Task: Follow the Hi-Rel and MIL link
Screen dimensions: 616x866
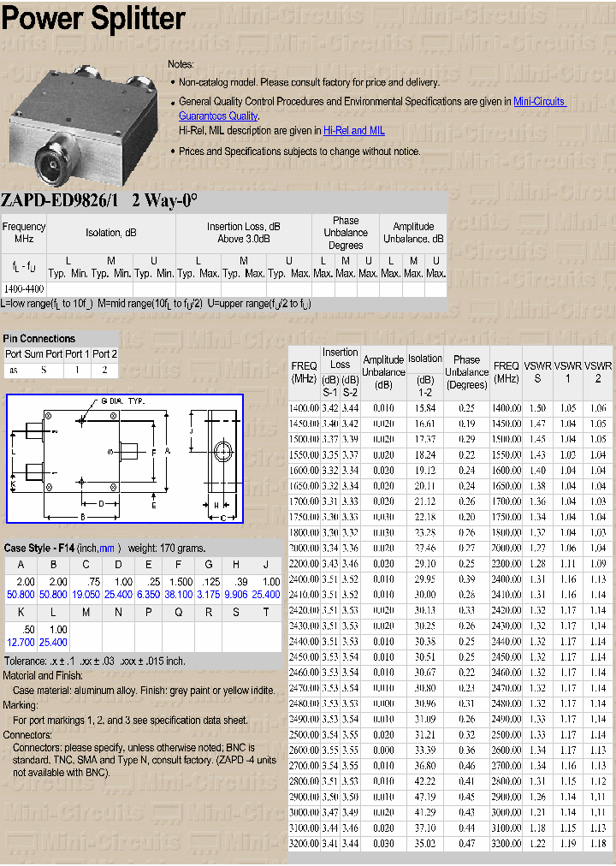Action: [x=354, y=131]
